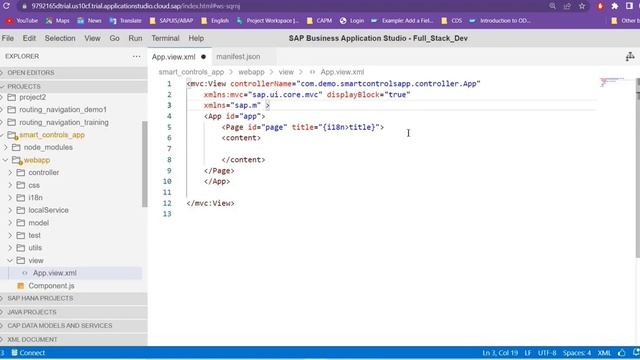The width and height of the screenshot is (640, 360).
Task: Click the thumbs-up feedback icon in status bar
Action: (622, 353)
